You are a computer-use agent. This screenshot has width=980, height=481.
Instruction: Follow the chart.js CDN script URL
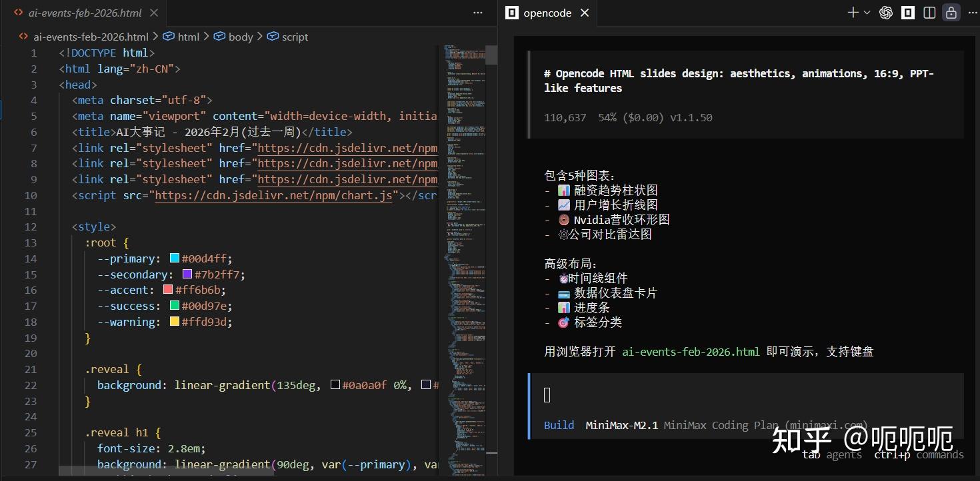pyautogui.click(x=273, y=195)
